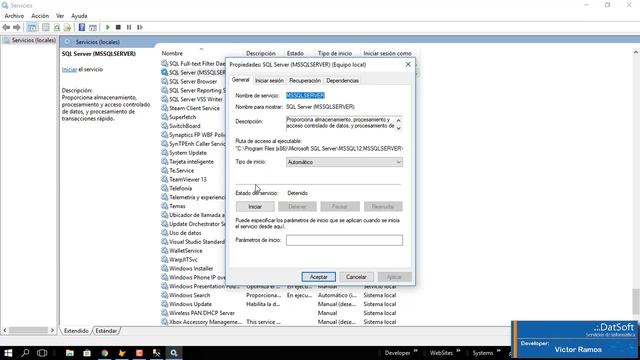Sort by the Nombre column header
Screen dimensions: 640x360
pyautogui.click(x=172, y=53)
